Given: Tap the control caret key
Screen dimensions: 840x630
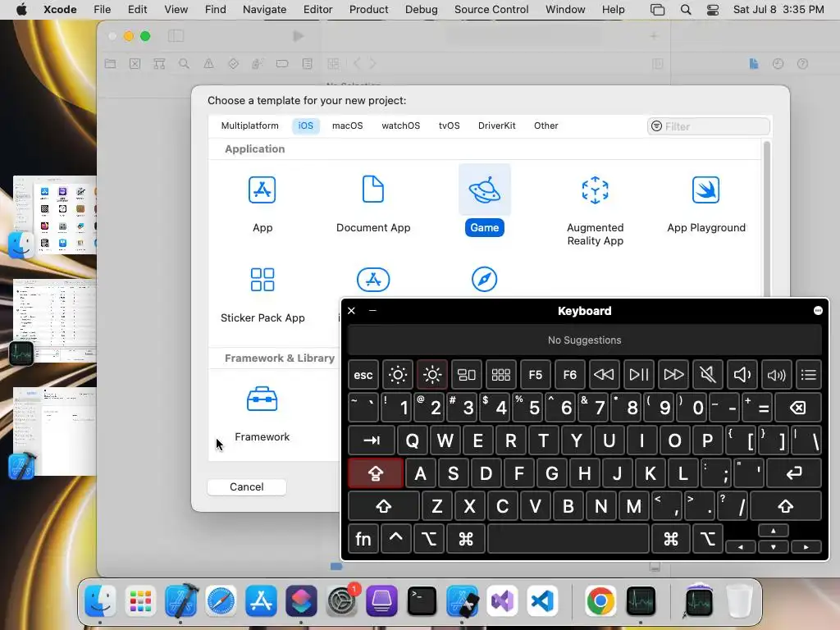Looking at the screenshot, I should pyautogui.click(x=395, y=539).
